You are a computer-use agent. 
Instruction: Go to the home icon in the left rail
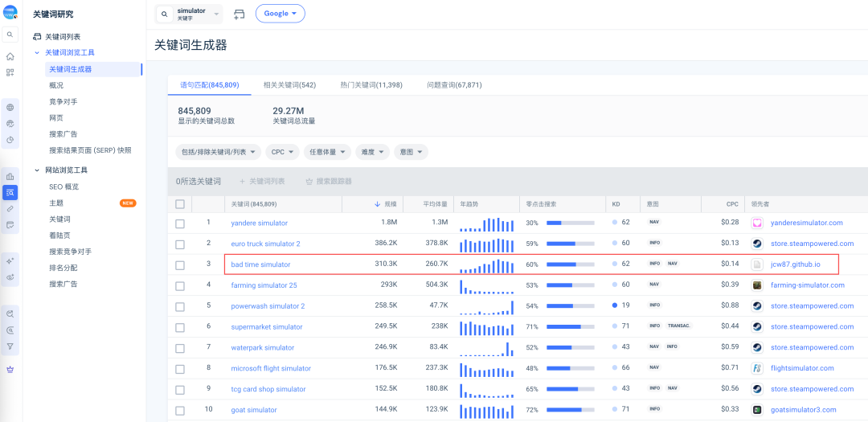[x=10, y=56]
